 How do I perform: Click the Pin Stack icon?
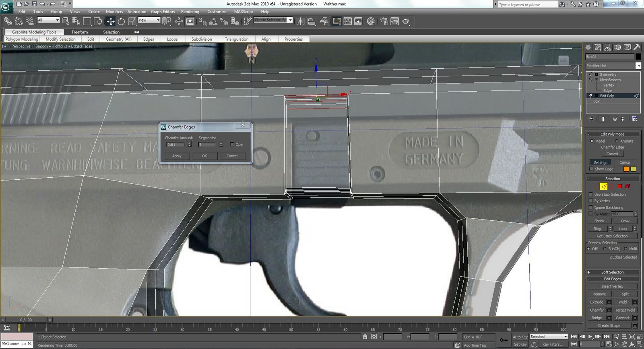(591, 119)
